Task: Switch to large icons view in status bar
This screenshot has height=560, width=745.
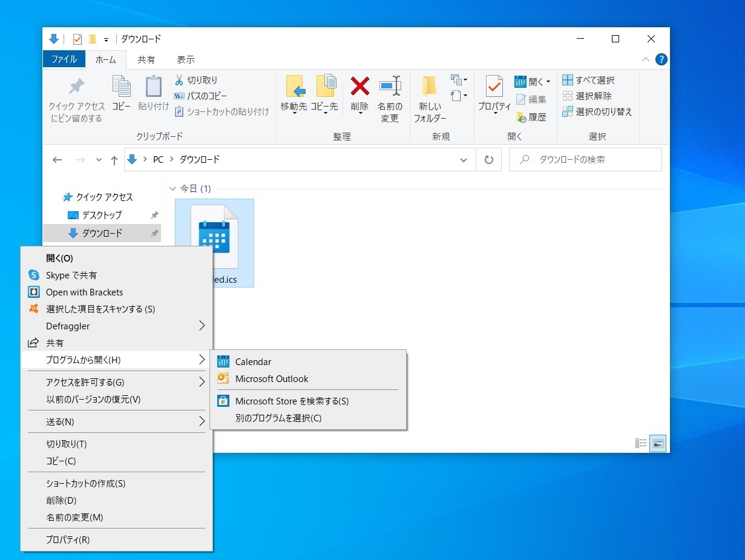Action: (x=658, y=444)
